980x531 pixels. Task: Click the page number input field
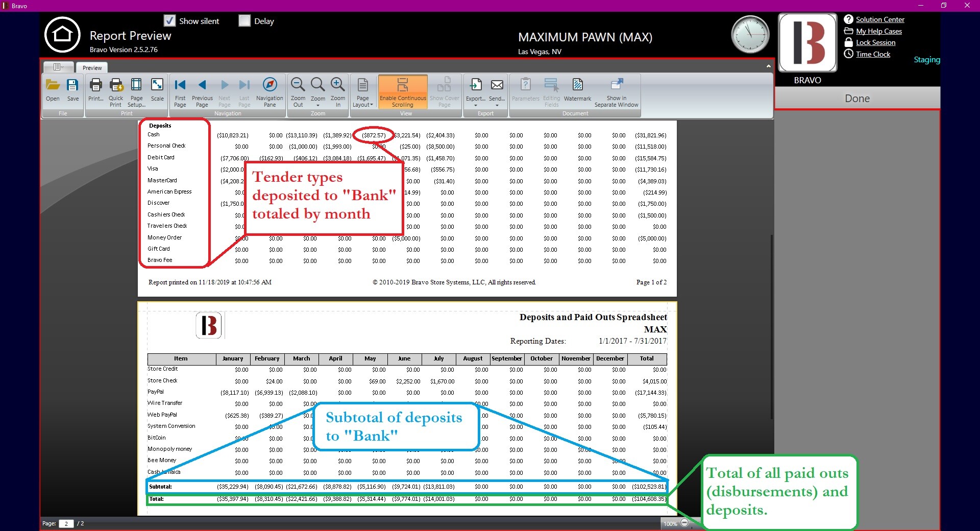pyautogui.click(x=66, y=523)
